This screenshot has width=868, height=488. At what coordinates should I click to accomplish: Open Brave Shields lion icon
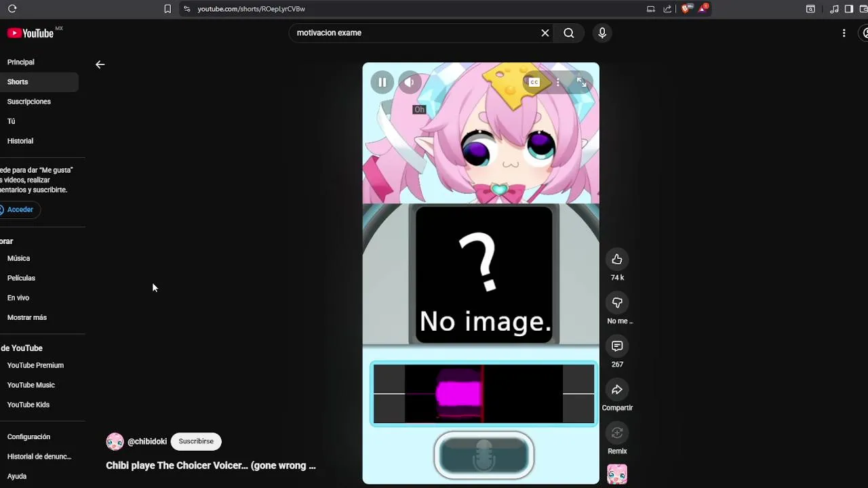pyautogui.click(x=686, y=9)
